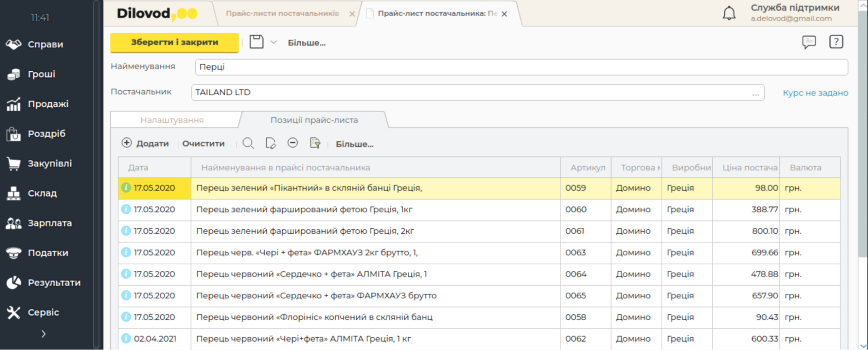Click the Додати button to add row
Image resolution: width=868 pixels, height=350 pixels.
[x=145, y=143]
